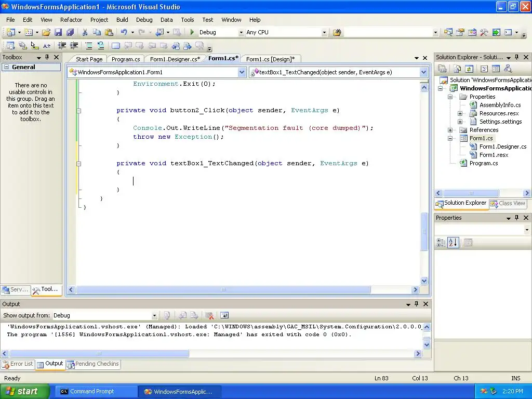Open the Tools menu
Image resolution: width=532 pixels, height=399 pixels.
point(187,20)
